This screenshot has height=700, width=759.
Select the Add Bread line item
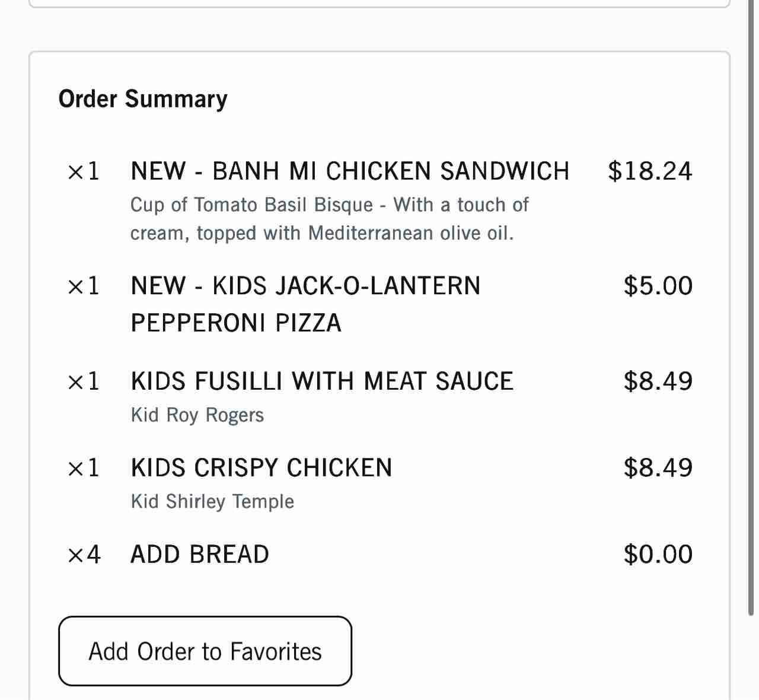(x=200, y=554)
